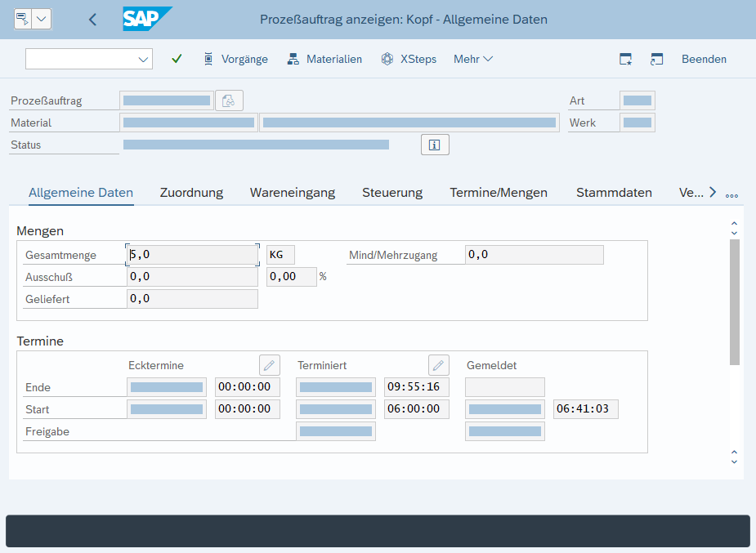
Task: Click the green checkmark Enter icon
Action: [x=177, y=59]
